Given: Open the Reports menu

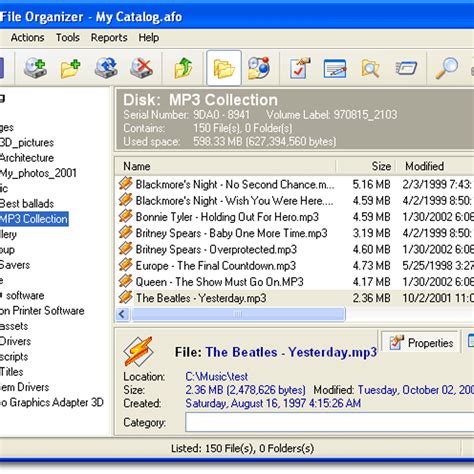Looking at the screenshot, I should coord(109,37).
